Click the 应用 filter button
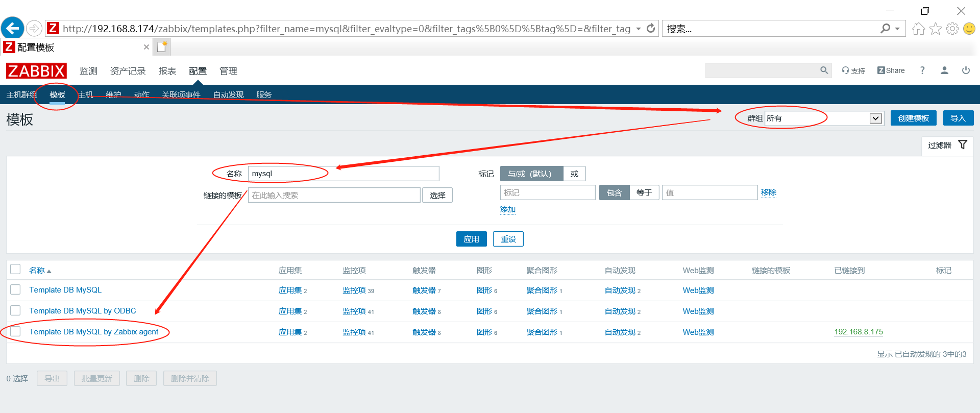 point(471,239)
